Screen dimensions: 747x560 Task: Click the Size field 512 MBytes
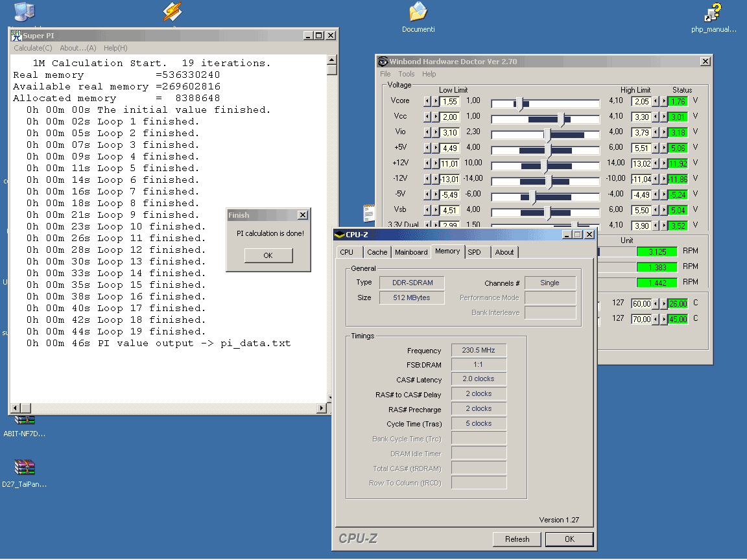412,297
